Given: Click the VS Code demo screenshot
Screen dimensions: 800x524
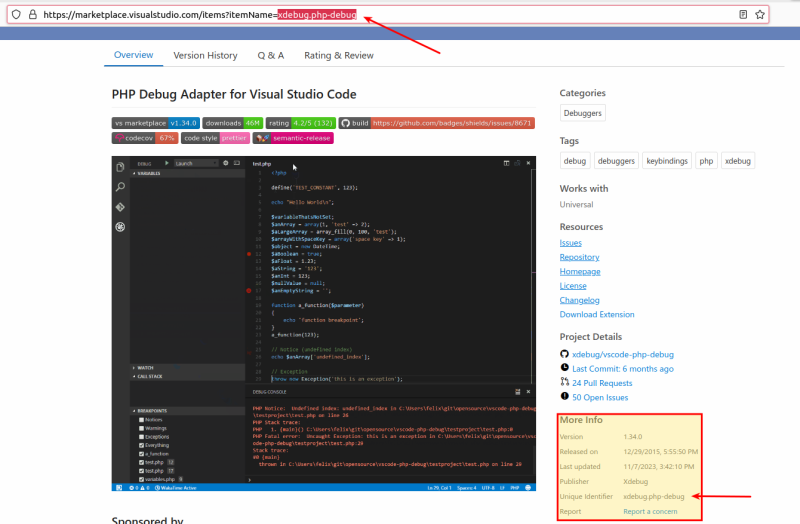Looking at the screenshot, I should pyautogui.click(x=323, y=323).
